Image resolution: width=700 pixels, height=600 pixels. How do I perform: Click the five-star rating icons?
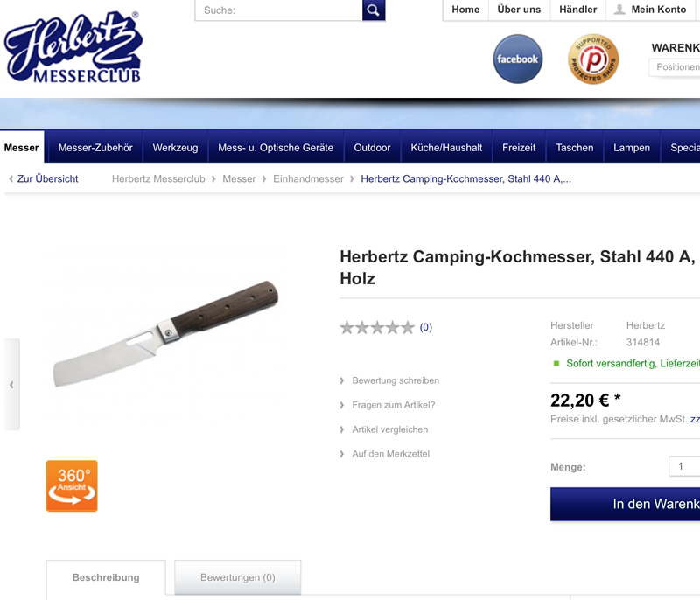[377, 327]
